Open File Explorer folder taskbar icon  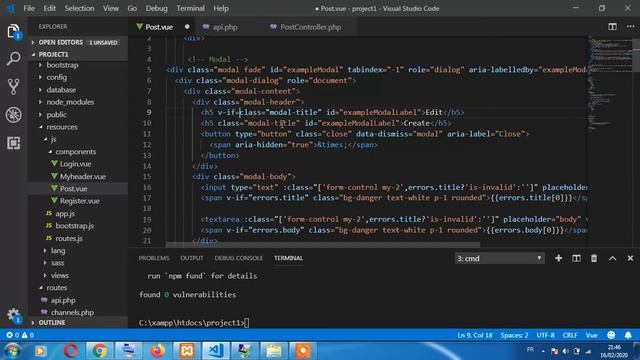point(273,351)
